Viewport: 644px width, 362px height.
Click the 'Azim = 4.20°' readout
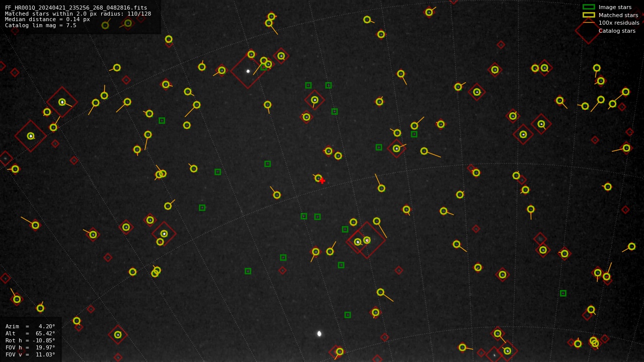(30, 326)
